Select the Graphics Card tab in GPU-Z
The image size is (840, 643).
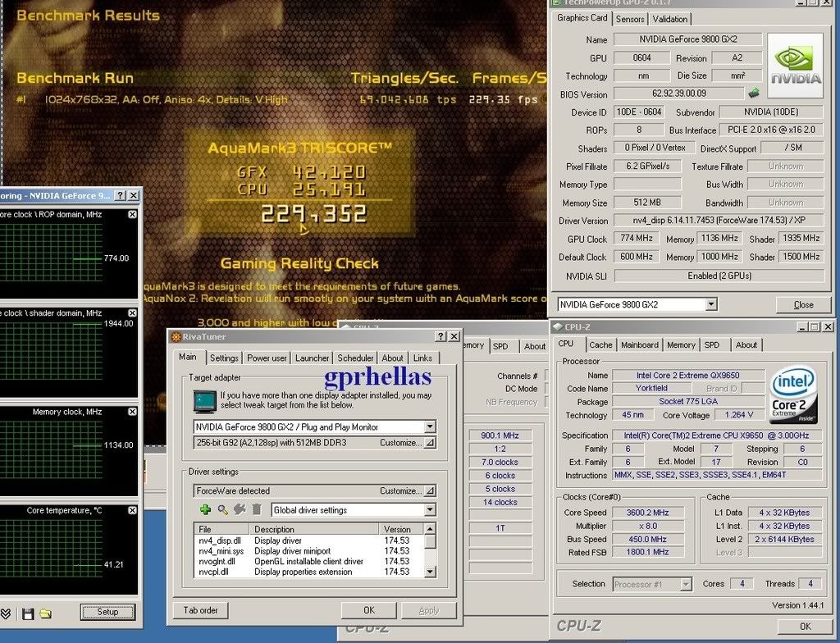coord(582,18)
